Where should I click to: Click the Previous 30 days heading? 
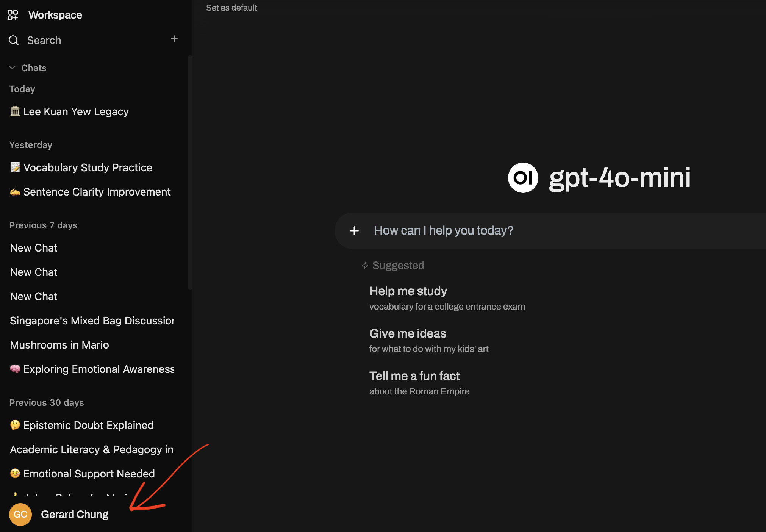pos(47,402)
